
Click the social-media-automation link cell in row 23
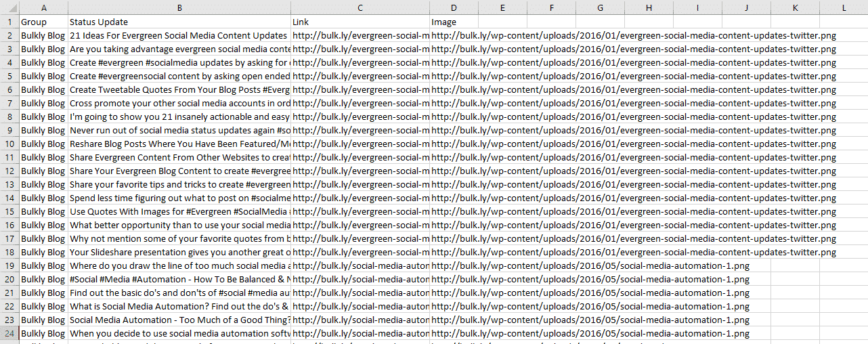(360, 320)
